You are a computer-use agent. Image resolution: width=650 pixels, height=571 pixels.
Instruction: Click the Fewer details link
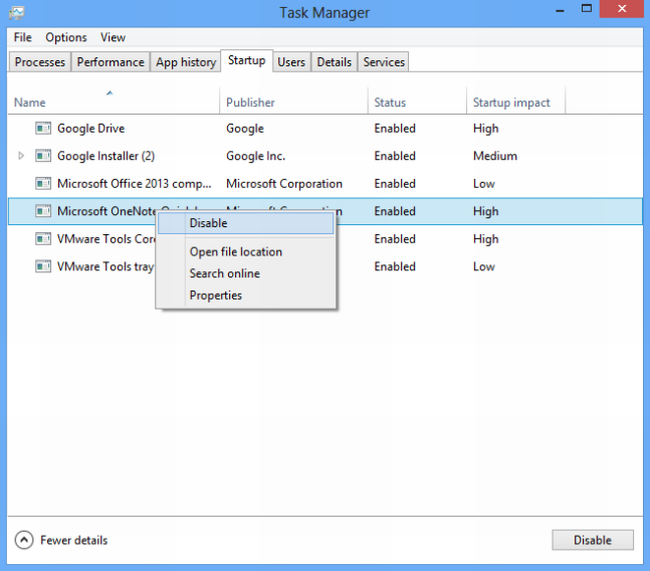tap(74, 540)
